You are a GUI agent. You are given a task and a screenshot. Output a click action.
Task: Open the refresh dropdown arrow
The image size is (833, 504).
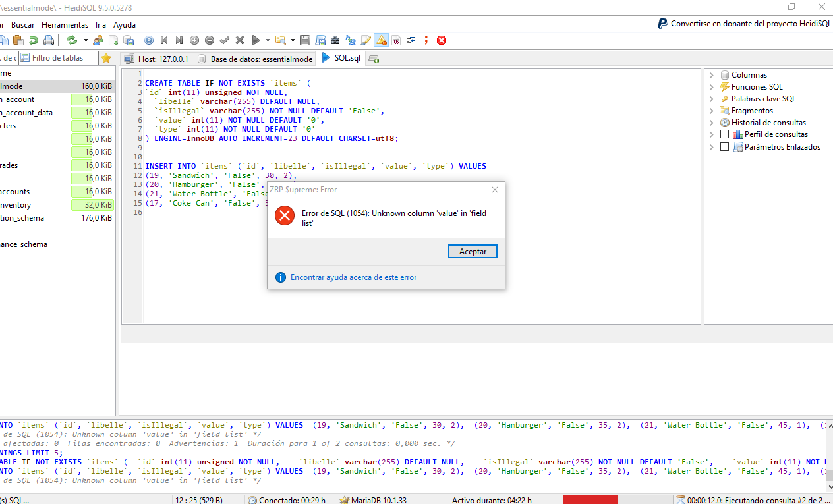86,40
